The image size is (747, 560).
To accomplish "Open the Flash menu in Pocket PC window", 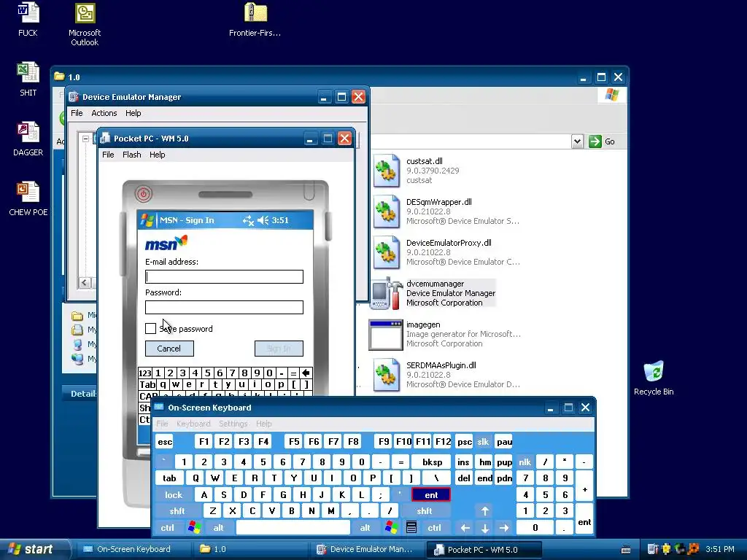I will 131,155.
